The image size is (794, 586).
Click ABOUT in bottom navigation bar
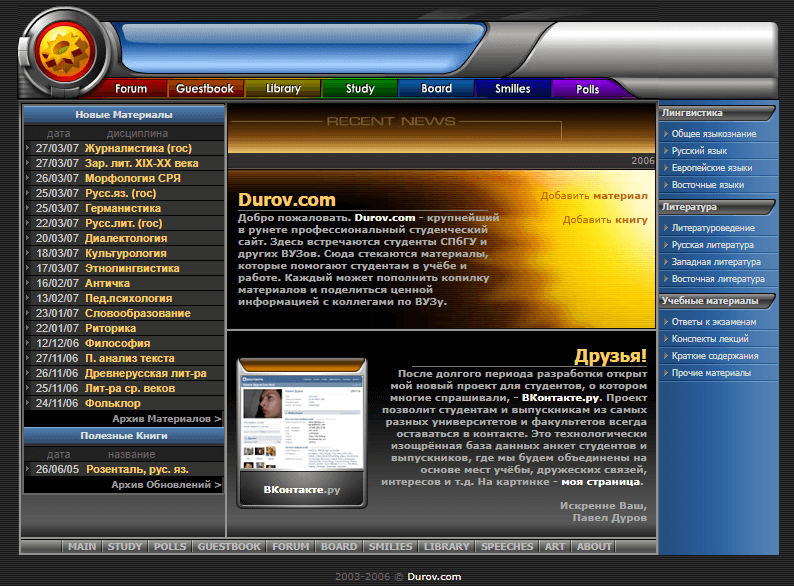(594, 547)
